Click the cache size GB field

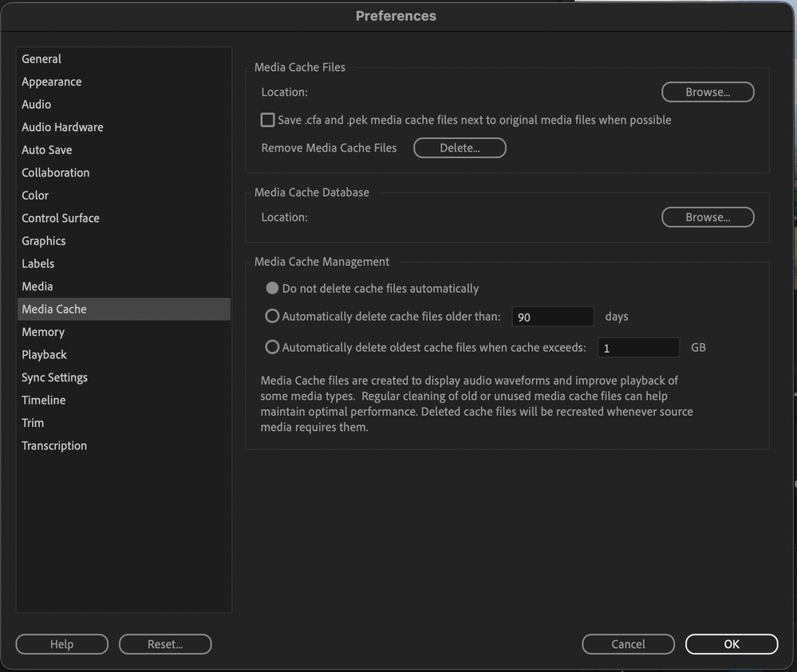point(638,348)
